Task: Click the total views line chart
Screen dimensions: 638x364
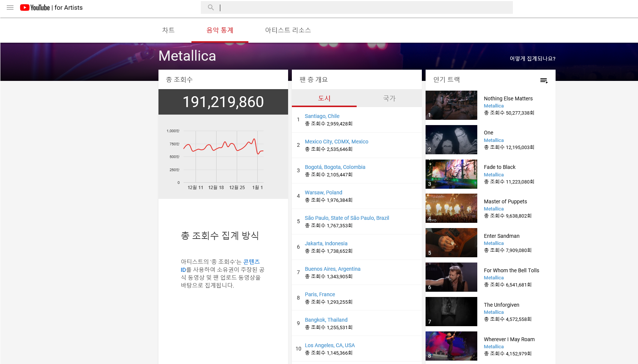Action: coord(223,157)
